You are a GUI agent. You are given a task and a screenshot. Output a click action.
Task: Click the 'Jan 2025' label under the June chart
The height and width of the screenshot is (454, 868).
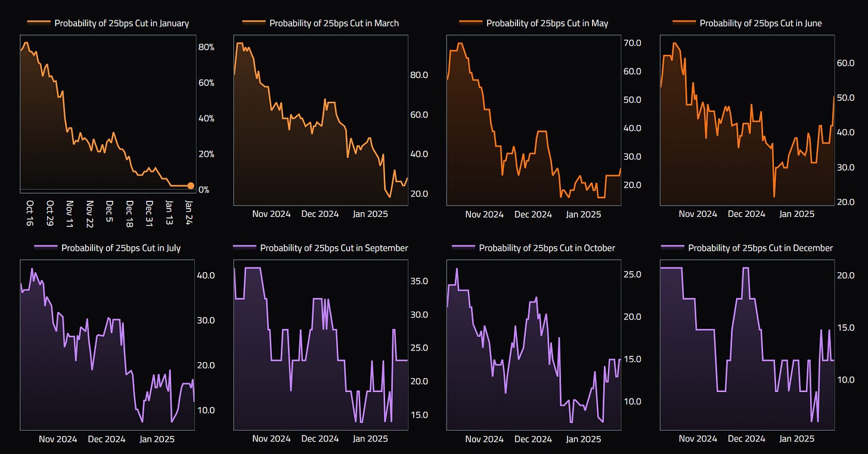797,214
